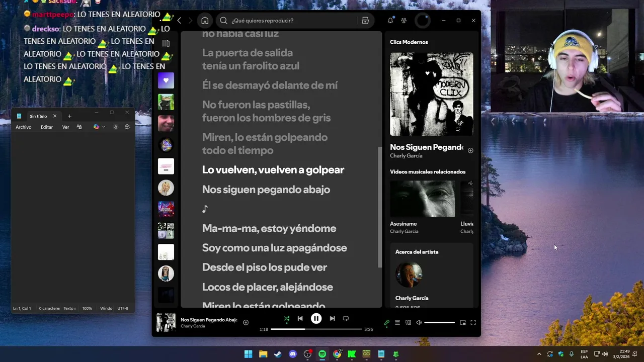The height and width of the screenshot is (362, 644).
Task: Add Nos Siguen Pegando to playlist in side panel
Action: click(470, 150)
